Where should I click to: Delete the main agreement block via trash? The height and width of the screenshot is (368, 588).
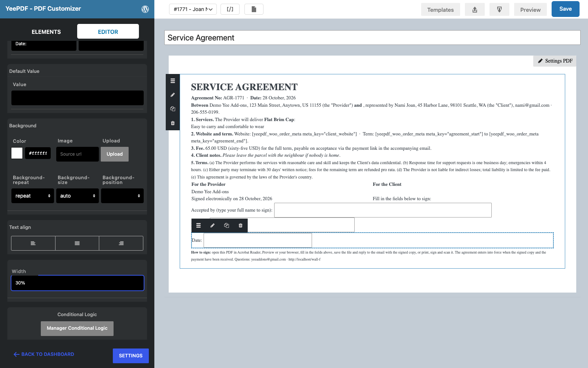point(173,123)
